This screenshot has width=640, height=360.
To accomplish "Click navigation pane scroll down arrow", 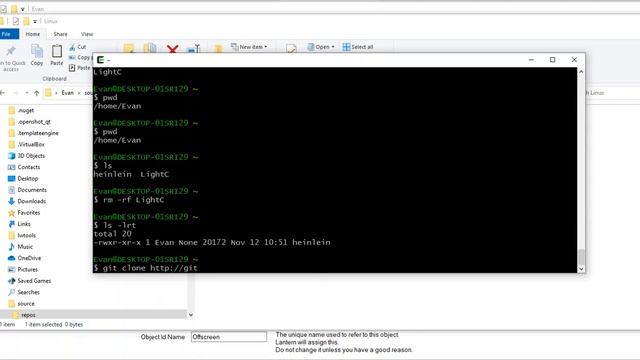I will coord(191,315).
